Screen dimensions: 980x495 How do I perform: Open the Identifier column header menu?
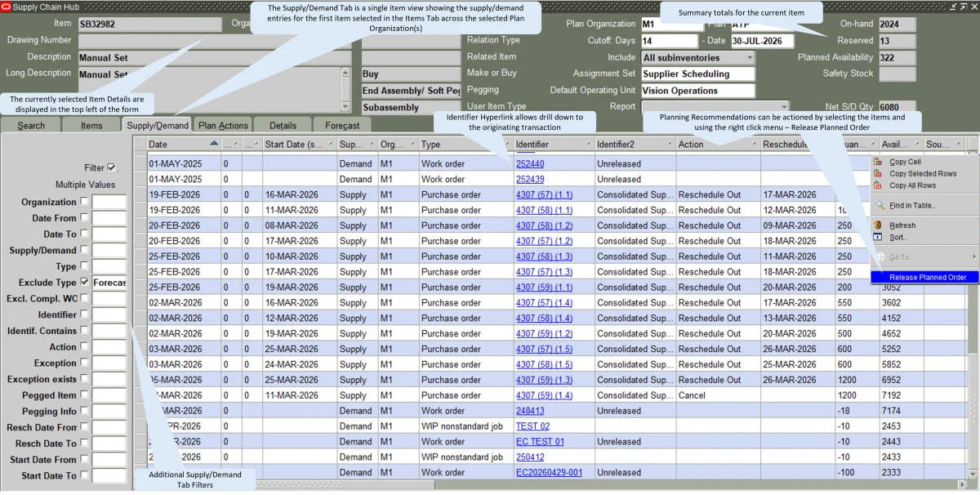click(x=588, y=145)
